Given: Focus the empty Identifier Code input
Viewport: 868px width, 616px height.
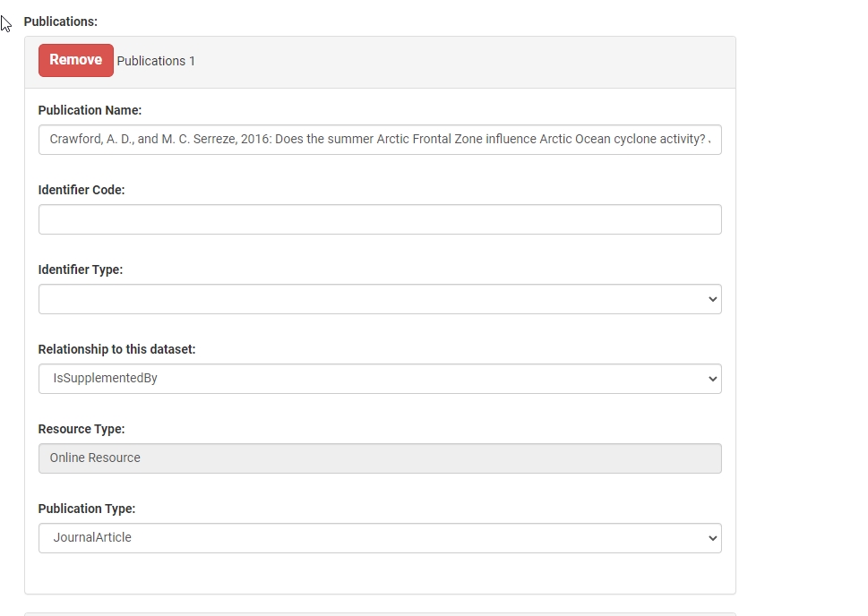Looking at the screenshot, I should tap(380, 219).
